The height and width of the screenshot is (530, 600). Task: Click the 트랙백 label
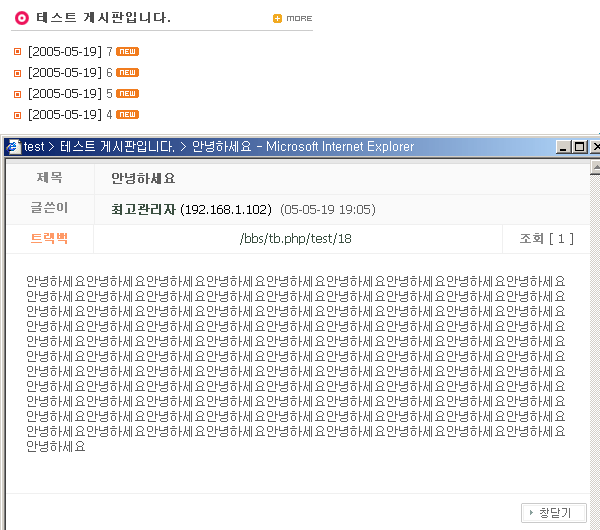click(49, 238)
